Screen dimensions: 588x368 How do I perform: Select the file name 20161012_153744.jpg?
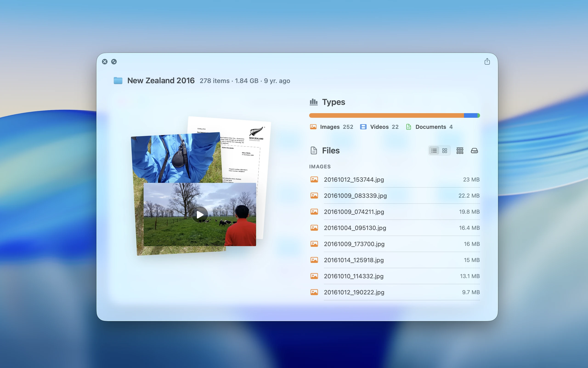354,180
